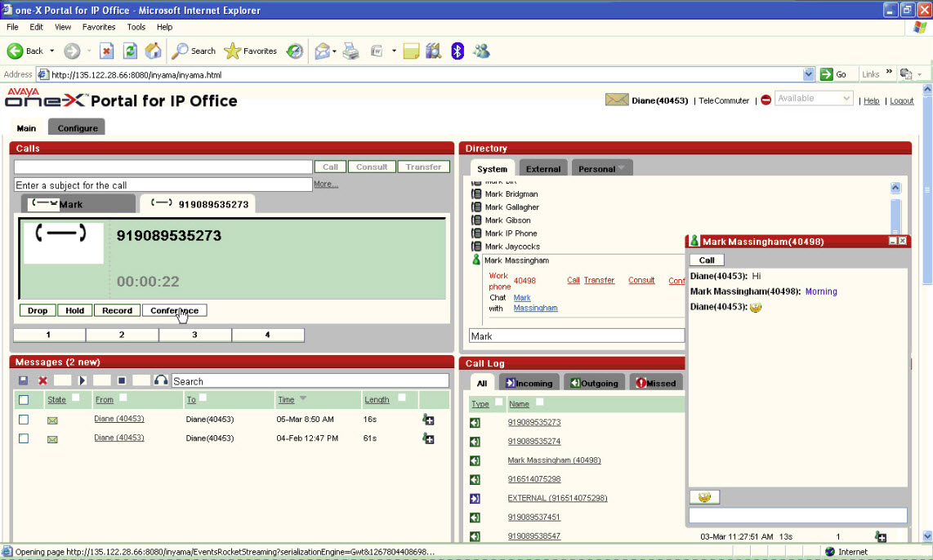The image size is (933, 560).
Task: Click the Do Not Disturb red icon
Action: [x=766, y=100]
